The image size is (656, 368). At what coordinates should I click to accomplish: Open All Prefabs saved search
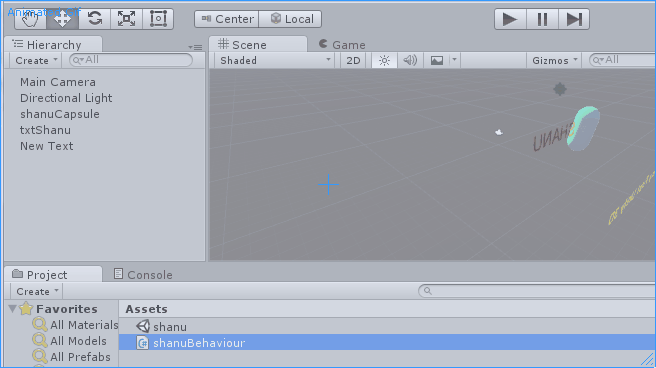coord(72,357)
